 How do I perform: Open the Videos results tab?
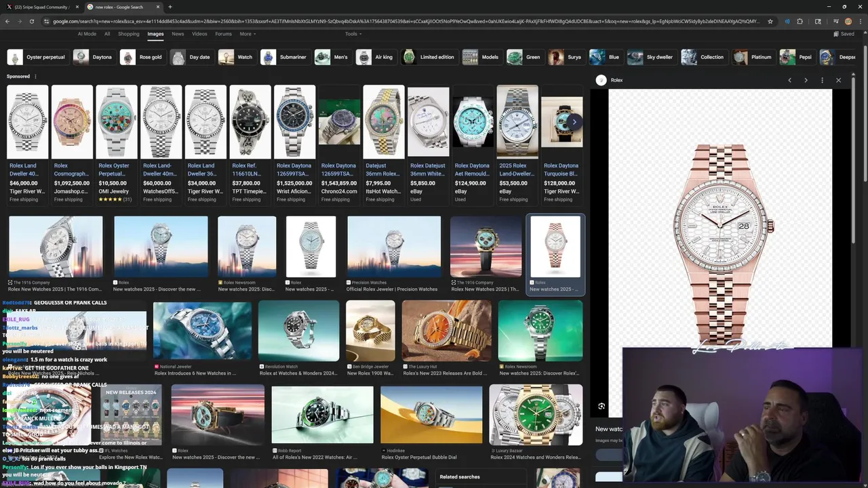pos(199,34)
